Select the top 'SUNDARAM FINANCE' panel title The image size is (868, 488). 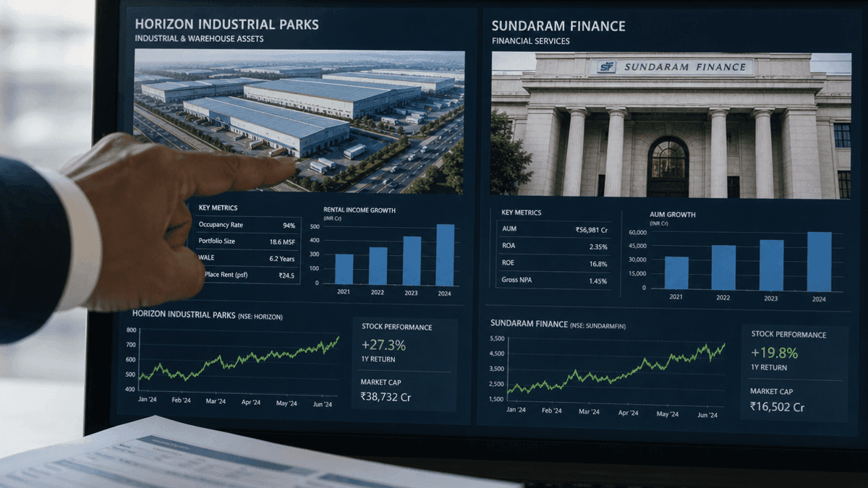[558, 27]
